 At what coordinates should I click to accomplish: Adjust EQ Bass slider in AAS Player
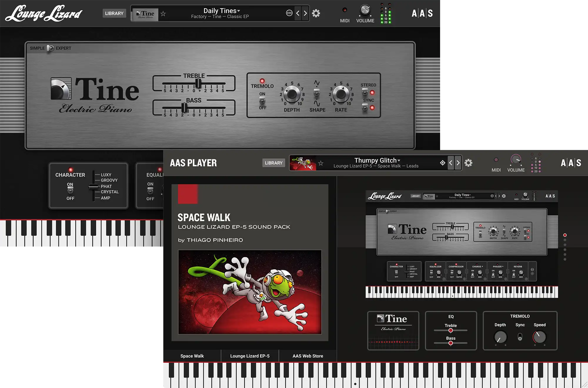click(x=451, y=343)
